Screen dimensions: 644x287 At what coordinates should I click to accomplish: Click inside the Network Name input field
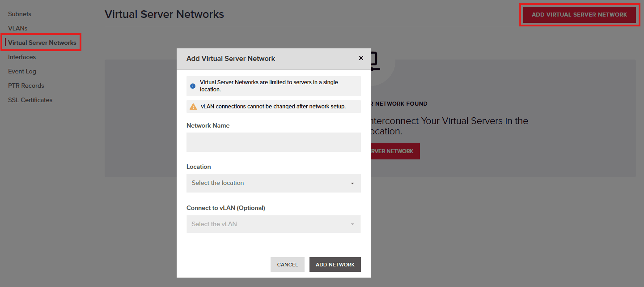[273, 142]
